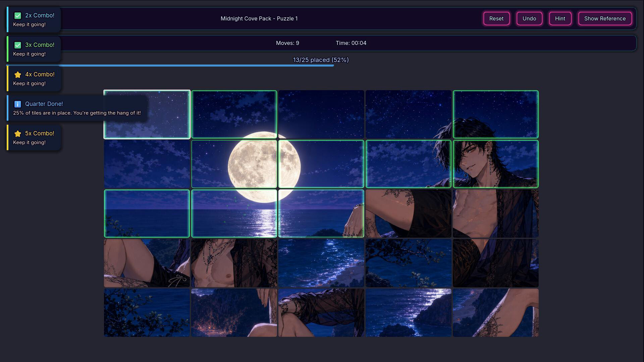Select the tile showing the man's face
Screen dimensions: 644x362
pyautogui.click(x=496, y=164)
